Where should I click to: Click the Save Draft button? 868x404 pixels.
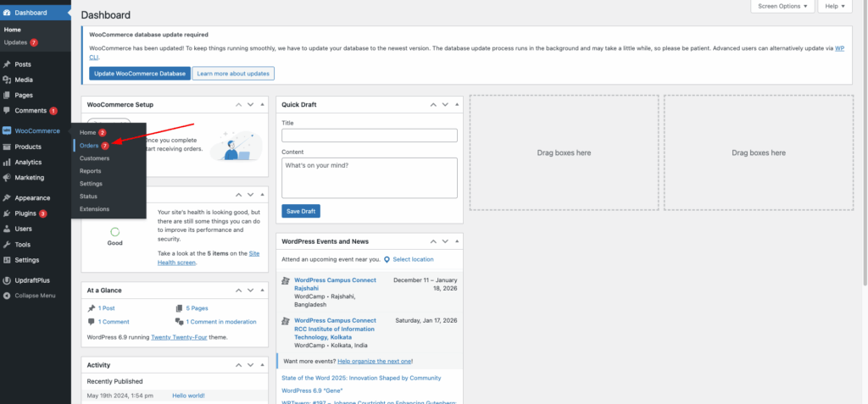pyautogui.click(x=301, y=211)
